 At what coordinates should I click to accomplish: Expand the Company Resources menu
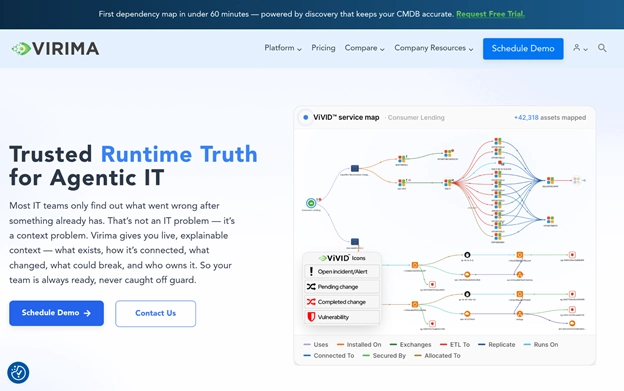coord(434,48)
